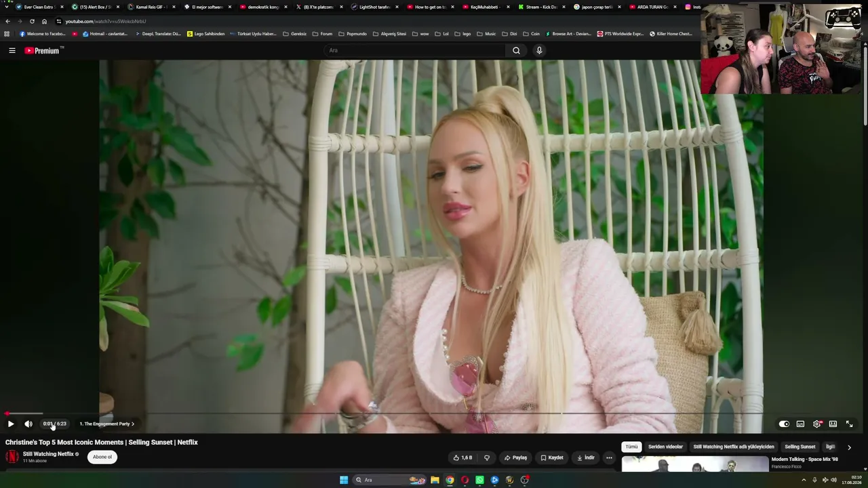Switch to the 'LightShot tarafın' tab
868x488 pixels.
(x=374, y=7)
